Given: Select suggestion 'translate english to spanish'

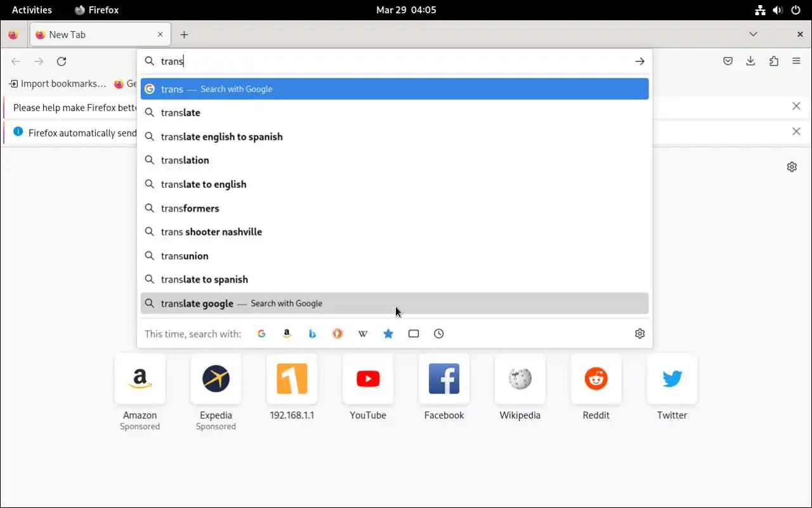Looking at the screenshot, I should click(x=395, y=137).
